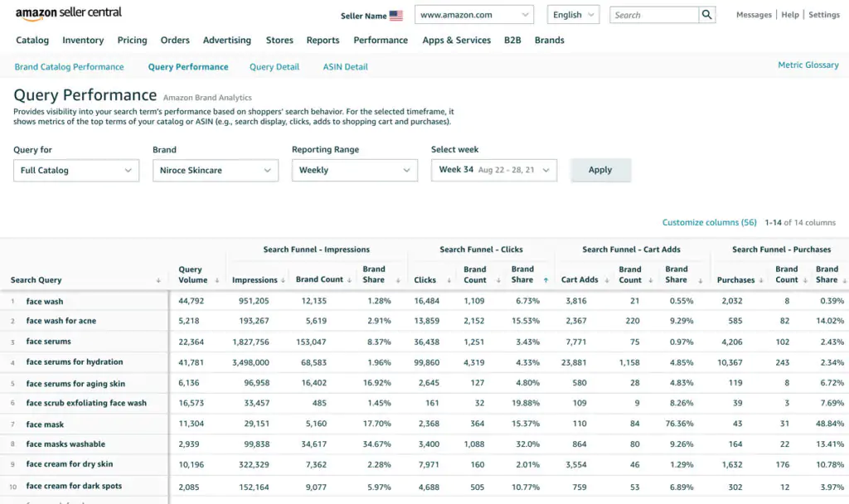Select 'face cream for dry skin' query
849x504 pixels.
click(x=70, y=464)
